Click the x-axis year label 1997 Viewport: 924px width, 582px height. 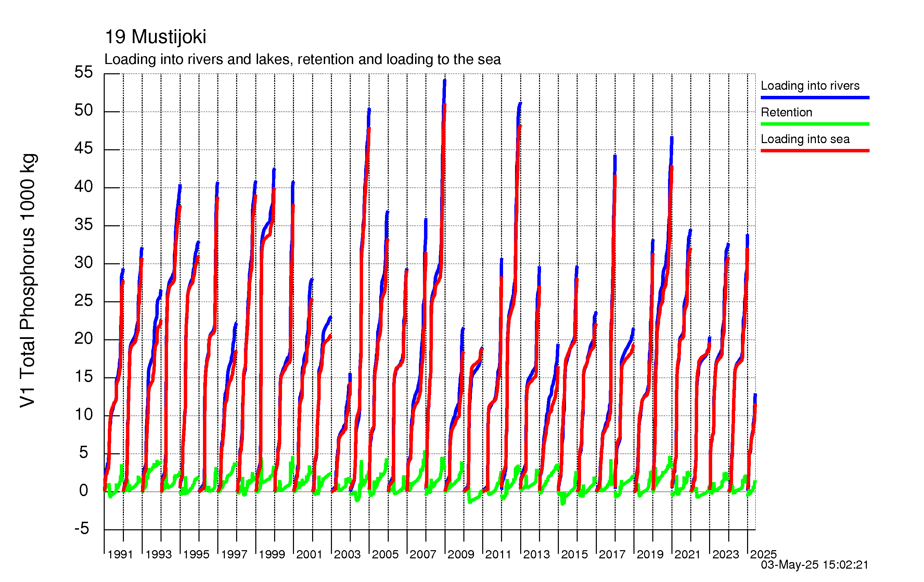pos(234,555)
